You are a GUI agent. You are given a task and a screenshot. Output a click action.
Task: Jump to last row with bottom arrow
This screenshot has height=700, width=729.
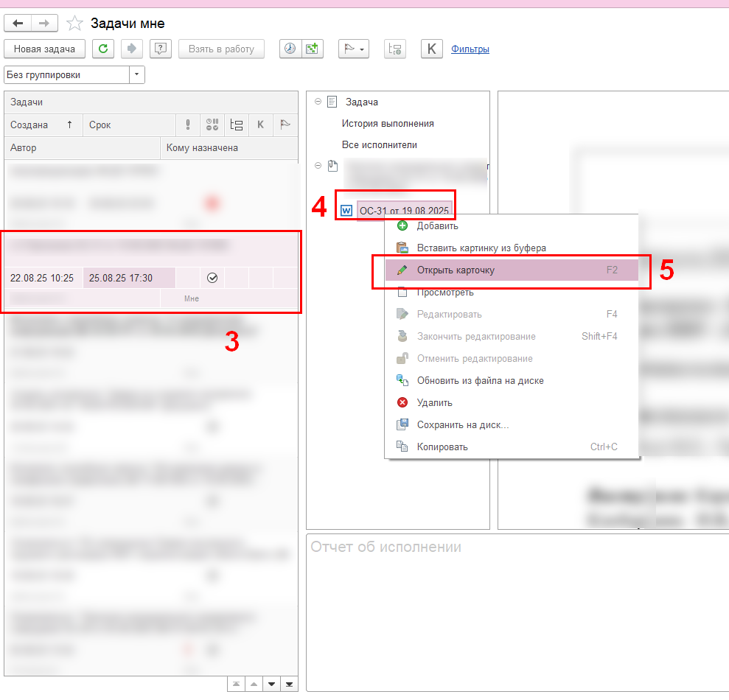tap(289, 685)
